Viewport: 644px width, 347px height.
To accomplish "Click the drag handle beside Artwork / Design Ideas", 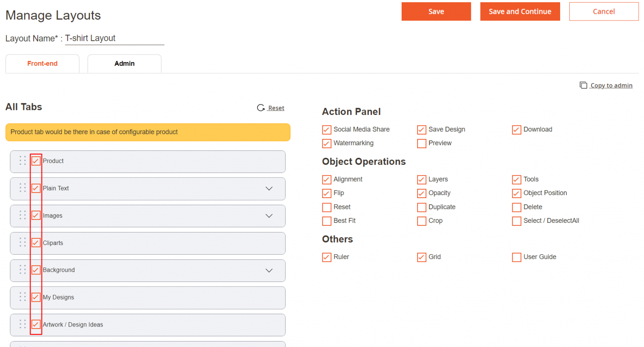I will click(x=23, y=324).
